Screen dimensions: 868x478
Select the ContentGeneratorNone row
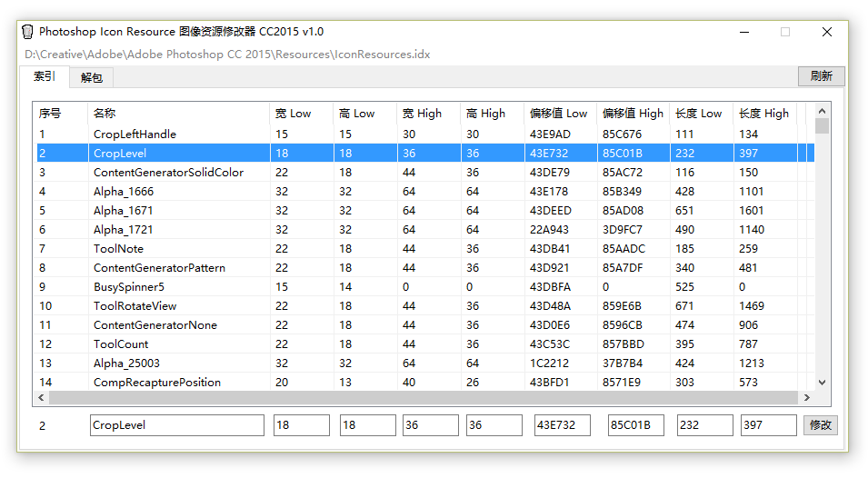pos(423,324)
